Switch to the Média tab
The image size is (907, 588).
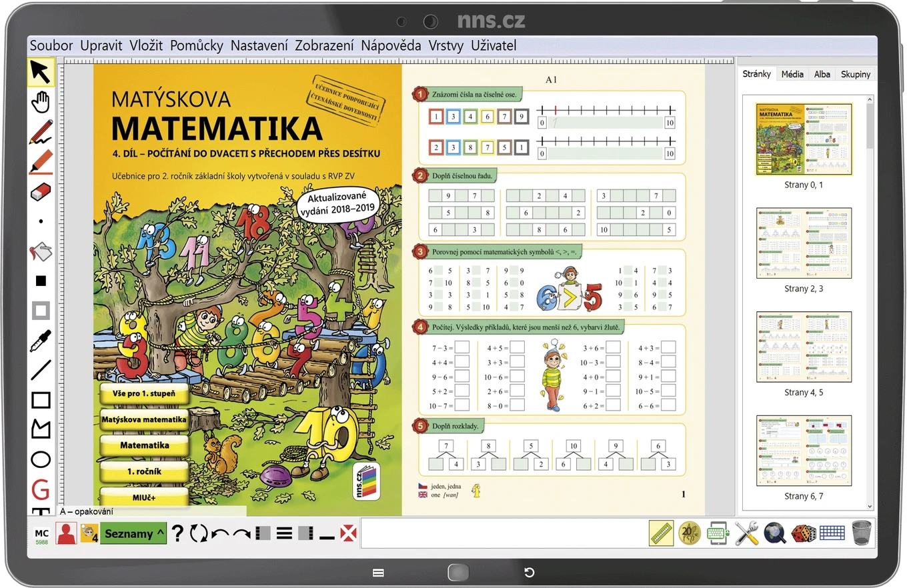click(792, 74)
